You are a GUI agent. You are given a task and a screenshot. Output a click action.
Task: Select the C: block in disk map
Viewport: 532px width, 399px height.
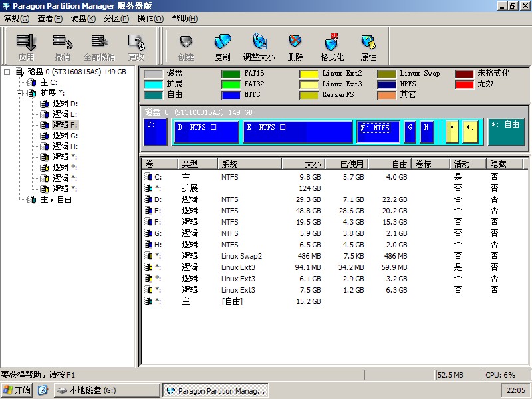(156, 132)
